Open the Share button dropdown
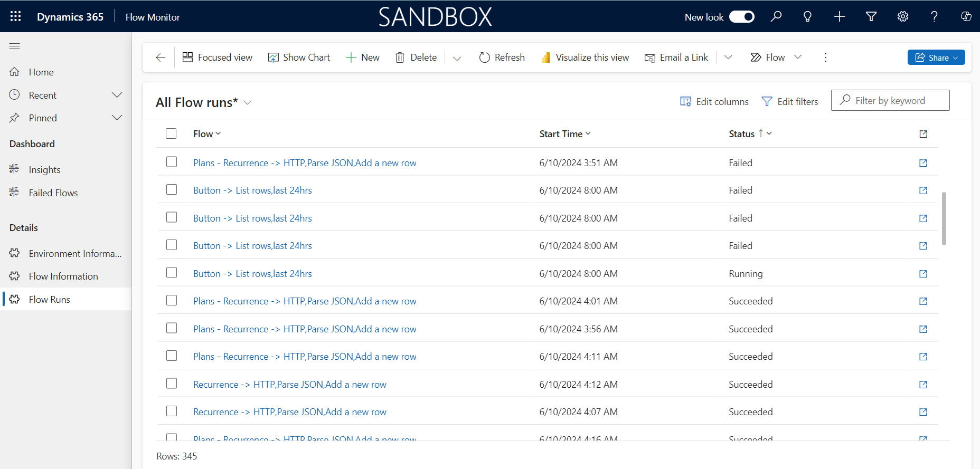 click(x=936, y=58)
